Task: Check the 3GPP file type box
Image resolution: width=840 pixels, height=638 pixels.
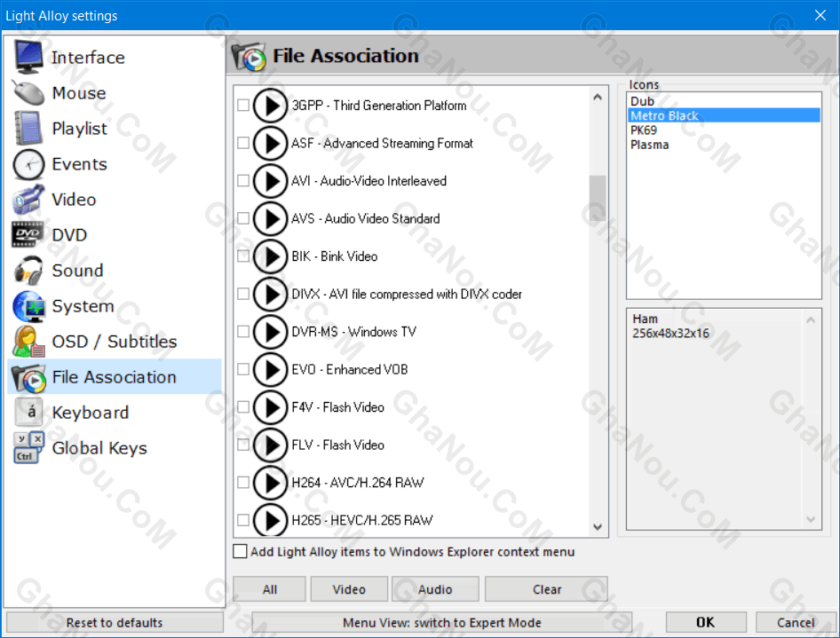Action: 243,106
